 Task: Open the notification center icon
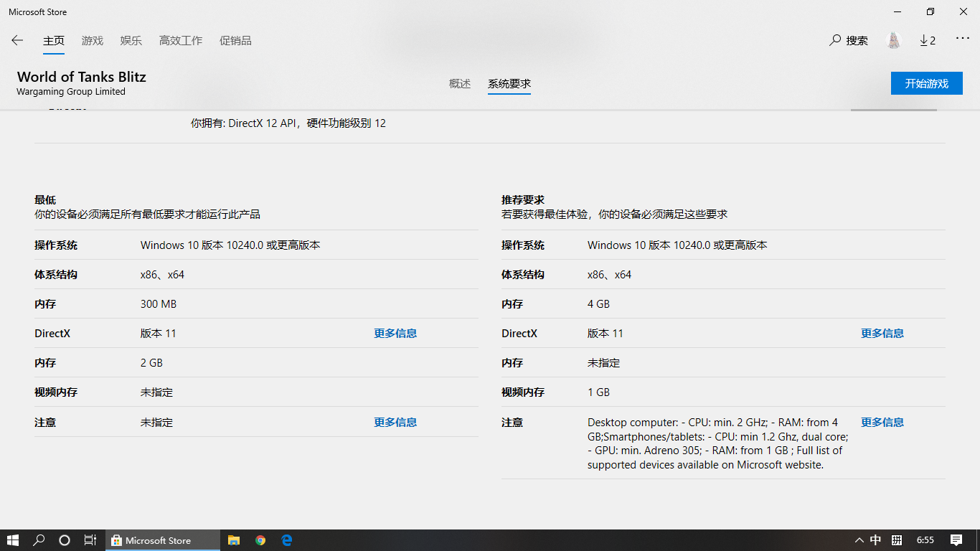956,540
